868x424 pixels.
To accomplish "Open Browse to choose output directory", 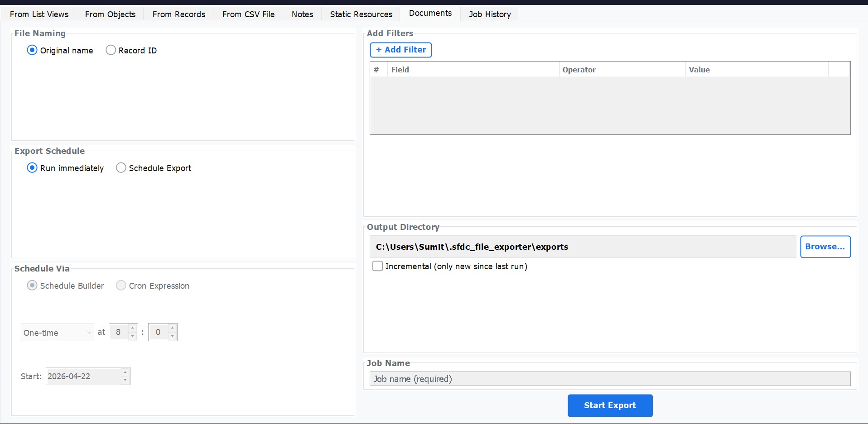I will [x=825, y=247].
